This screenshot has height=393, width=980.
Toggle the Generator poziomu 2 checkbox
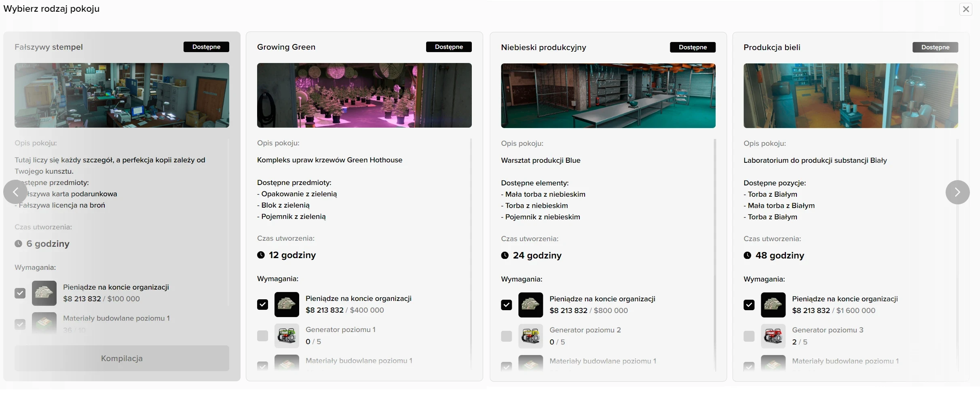[506, 336]
